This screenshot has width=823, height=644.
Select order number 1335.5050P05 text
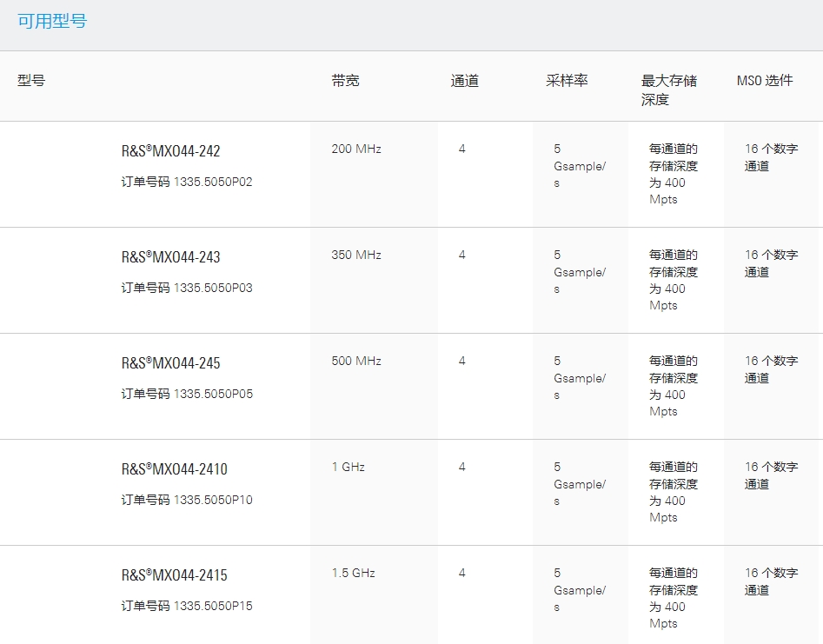(213, 395)
